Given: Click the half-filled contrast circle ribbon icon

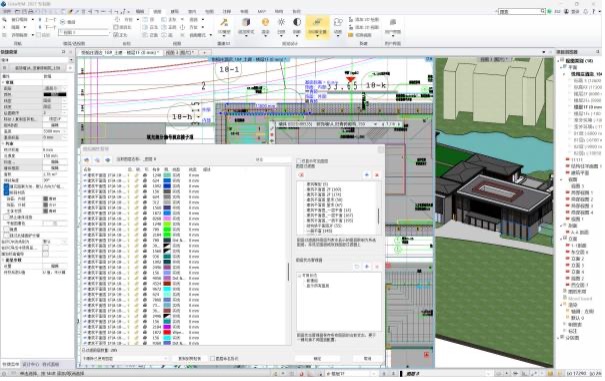Looking at the screenshot, I should click(297, 22).
